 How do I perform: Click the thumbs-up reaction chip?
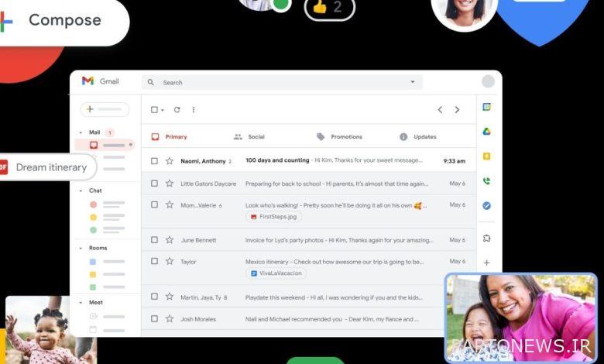330,8
